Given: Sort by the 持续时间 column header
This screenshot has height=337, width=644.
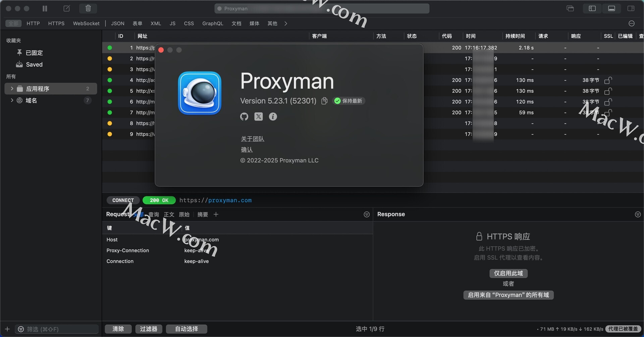Looking at the screenshot, I should click(515, 36).
